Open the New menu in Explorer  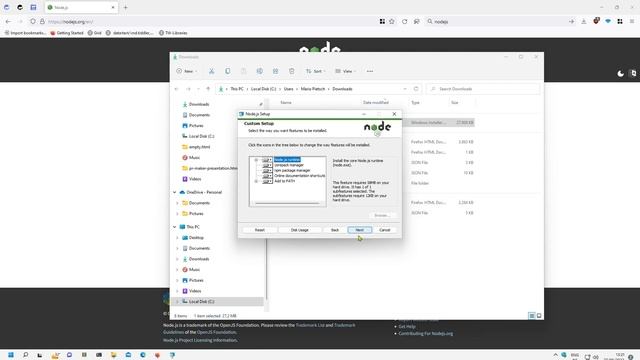pyautogui.click(x=187, y=71)
